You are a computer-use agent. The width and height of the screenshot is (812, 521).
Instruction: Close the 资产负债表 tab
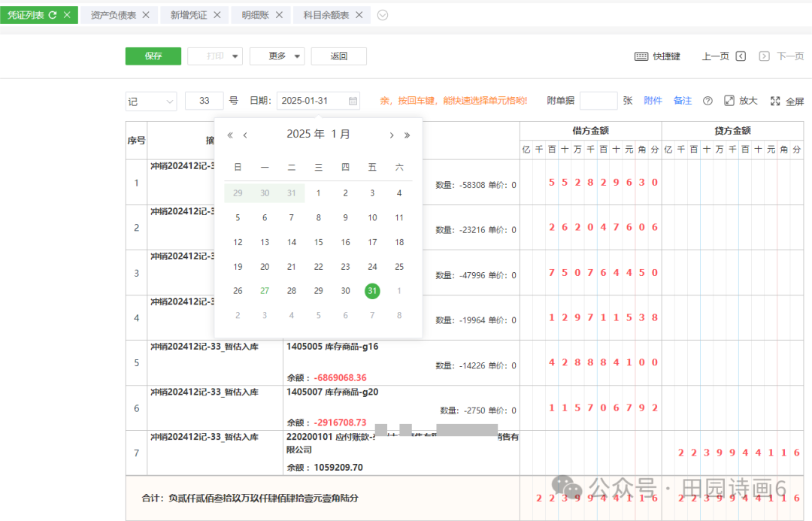[146, 15]
